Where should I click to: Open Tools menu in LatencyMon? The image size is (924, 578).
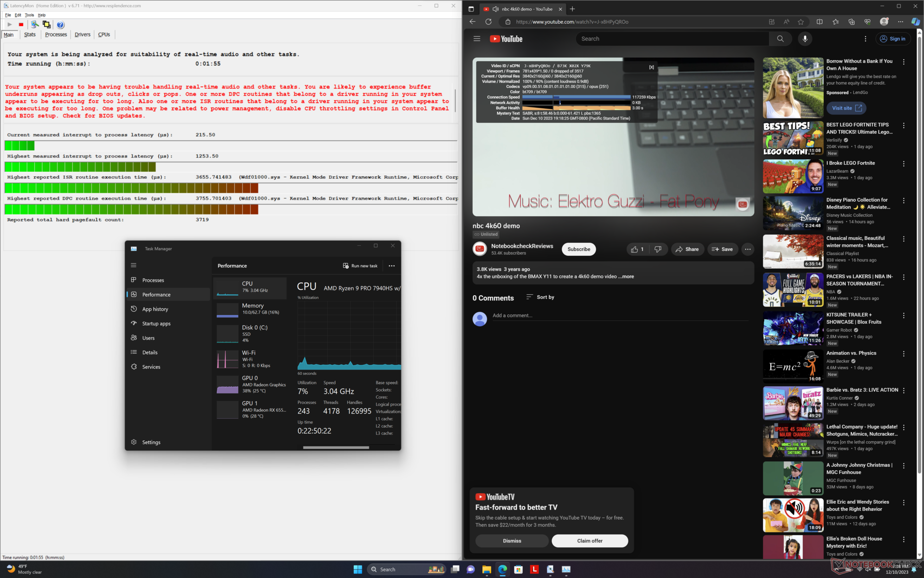[x=29, y=15]
